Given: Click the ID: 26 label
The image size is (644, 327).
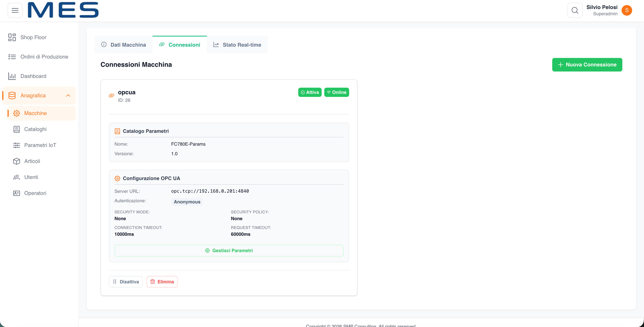Looking at the screenshot, I should pos(124,100).
